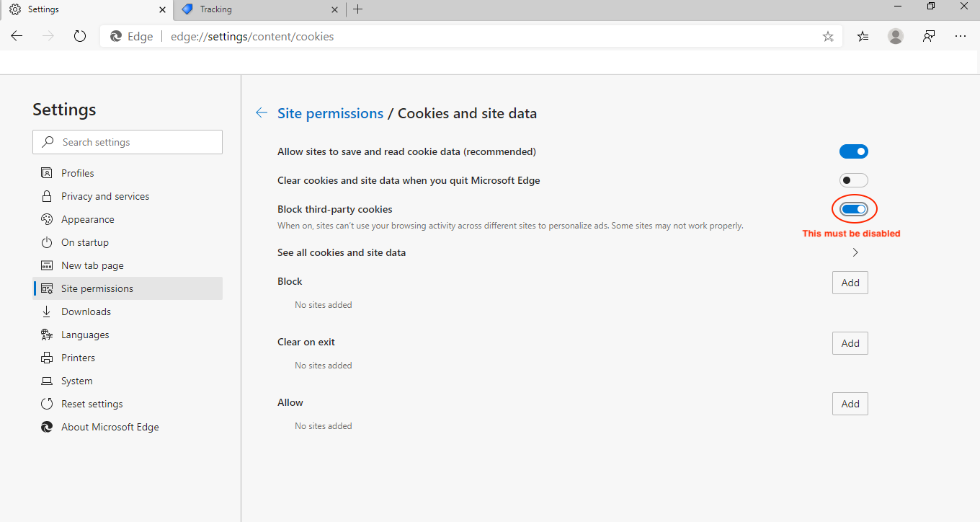Click the palette icon beside Appearance
This screenshot has width=980, height=522.
click(47, 219)
